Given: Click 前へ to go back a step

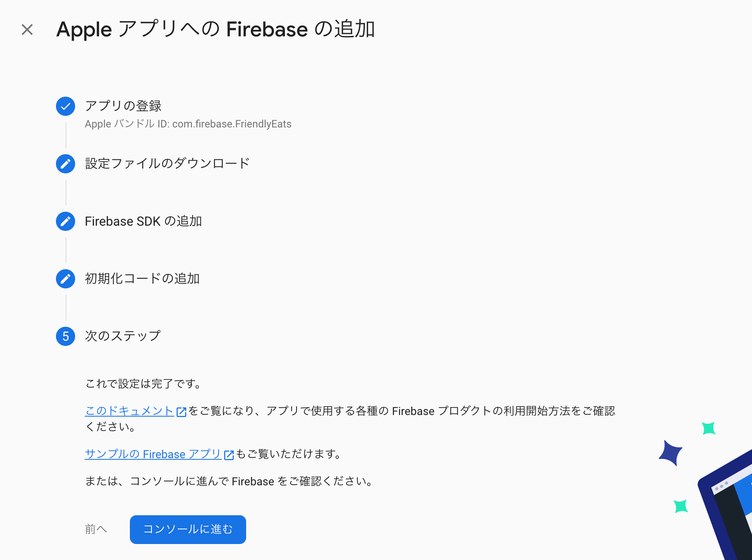Looking at the screenshot, I should [x=95, y=529].
